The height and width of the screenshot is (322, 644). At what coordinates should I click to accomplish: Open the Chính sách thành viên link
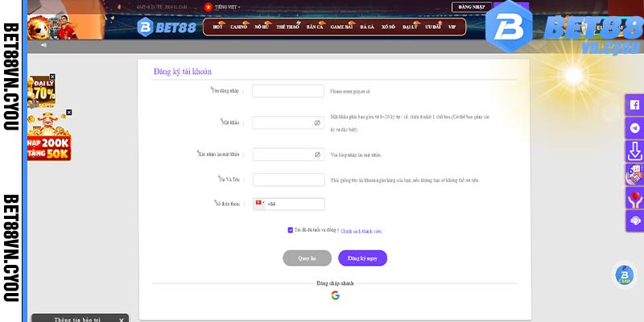click(x=361, y=230)
